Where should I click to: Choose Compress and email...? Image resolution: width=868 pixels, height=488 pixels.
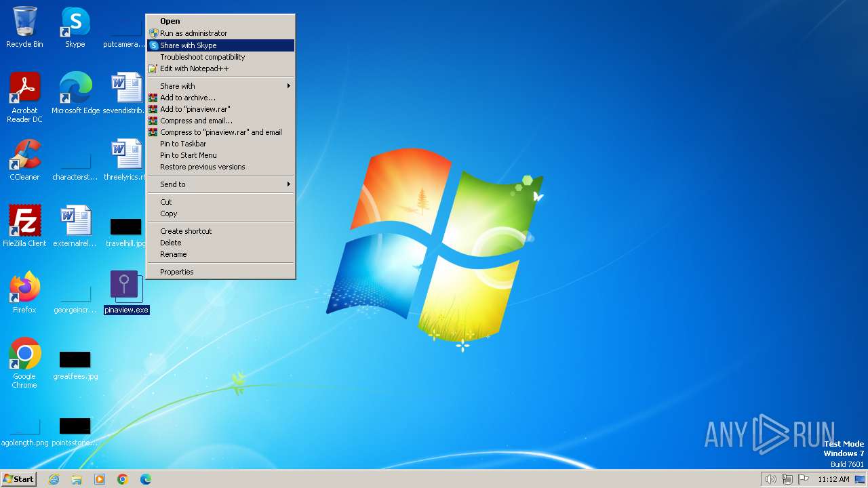coord(221,121)
